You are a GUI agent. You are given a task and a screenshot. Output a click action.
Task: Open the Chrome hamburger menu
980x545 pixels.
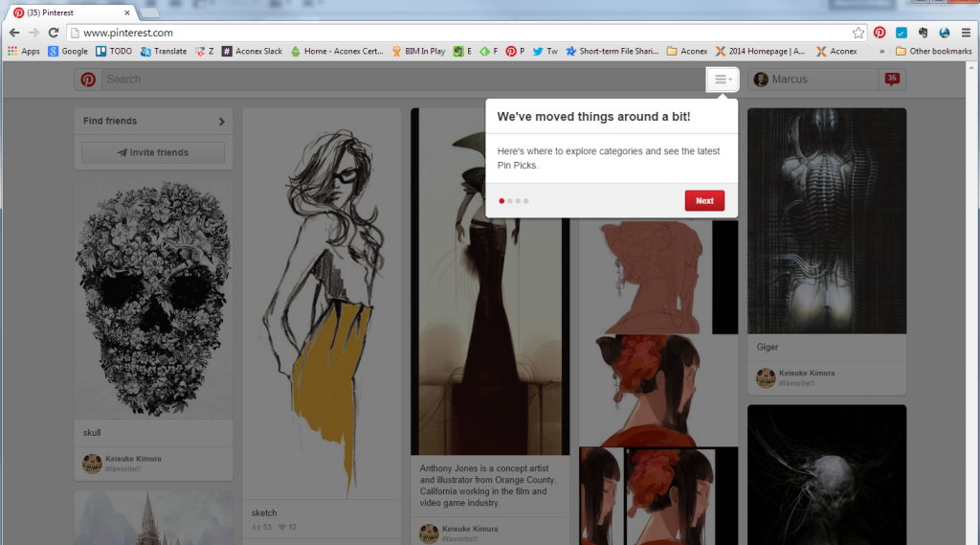click(966, 33)
